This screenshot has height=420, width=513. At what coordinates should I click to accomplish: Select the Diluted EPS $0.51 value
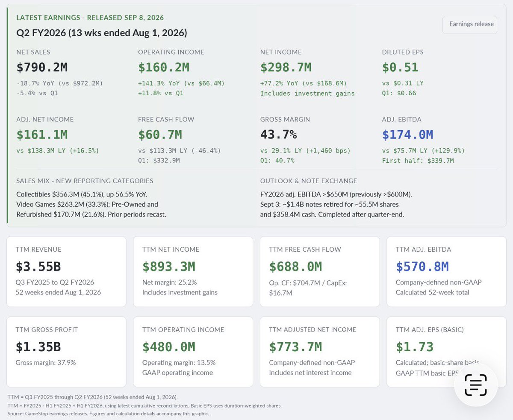coord(400,67)
